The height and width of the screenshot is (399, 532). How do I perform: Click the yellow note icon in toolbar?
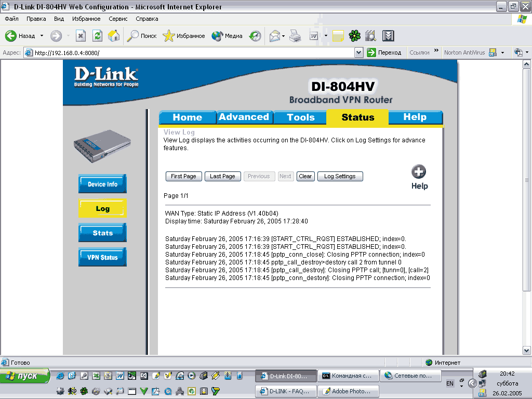pyautogui.click(x=338, y=36)
